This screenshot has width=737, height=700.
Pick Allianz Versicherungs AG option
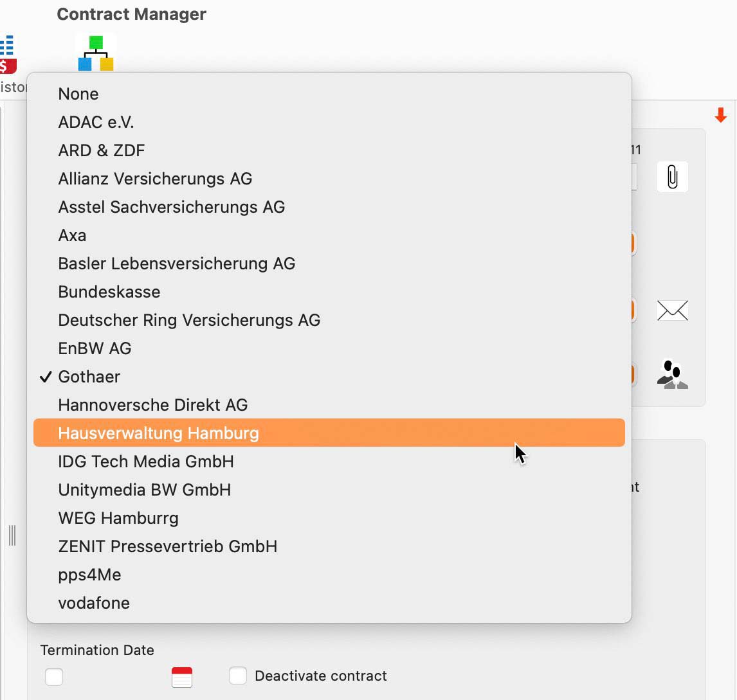click(329, 179)
